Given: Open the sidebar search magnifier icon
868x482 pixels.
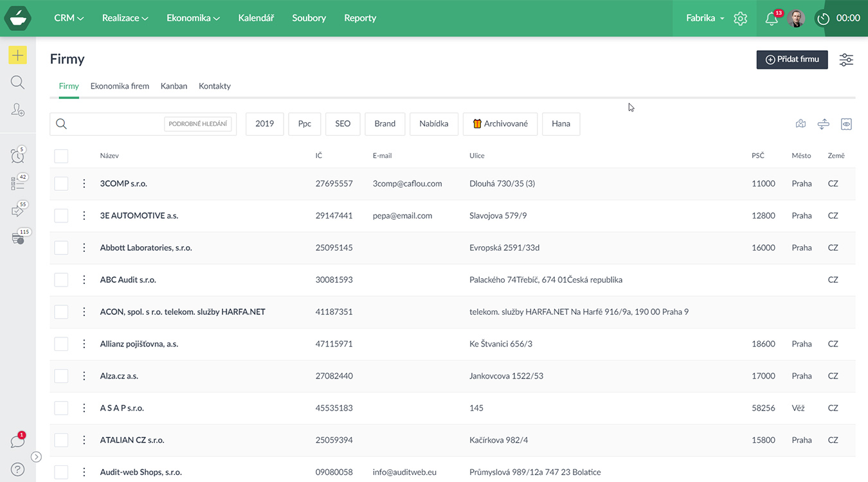Looking at the screenshot, I should tap(17, 82).
